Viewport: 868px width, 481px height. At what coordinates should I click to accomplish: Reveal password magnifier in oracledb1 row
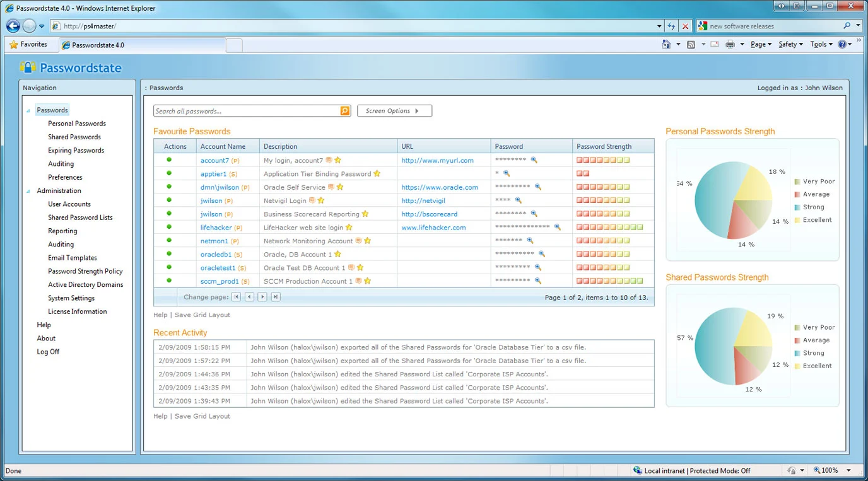pos(541,254)
